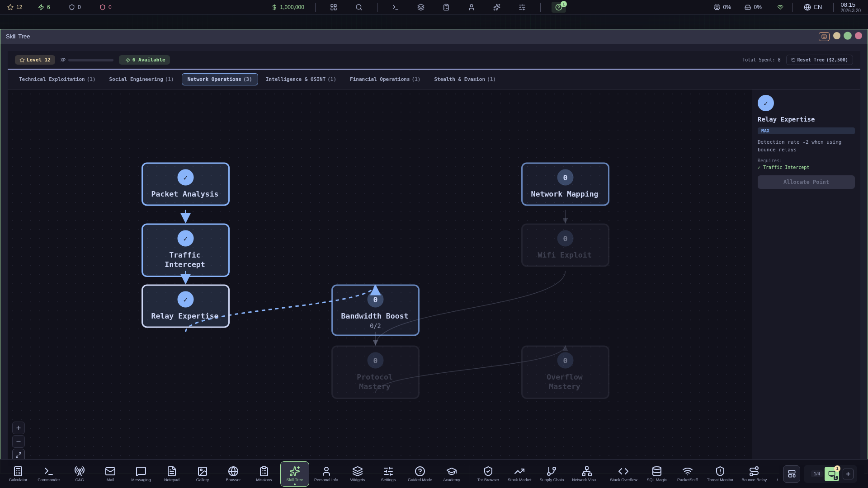
Task: Select the Network Mapping skill node
Action: [x=565, y=184]
